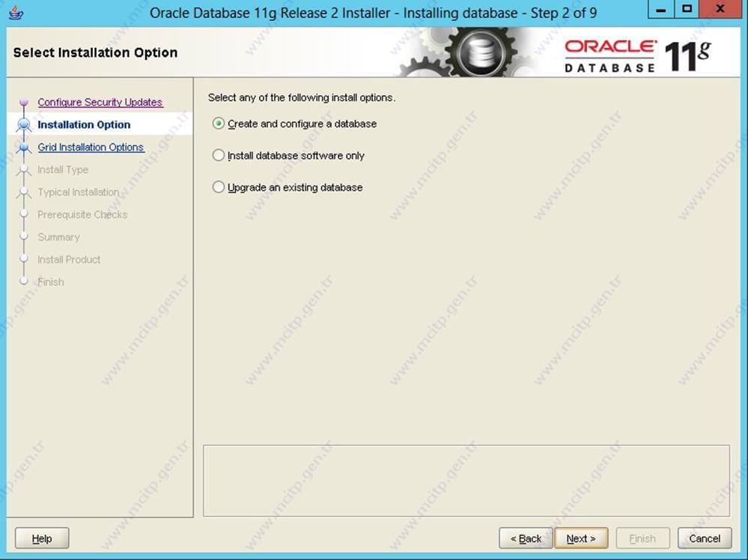Click the Summary step marker
The image size is (748, 560).
tap(23, 237)
